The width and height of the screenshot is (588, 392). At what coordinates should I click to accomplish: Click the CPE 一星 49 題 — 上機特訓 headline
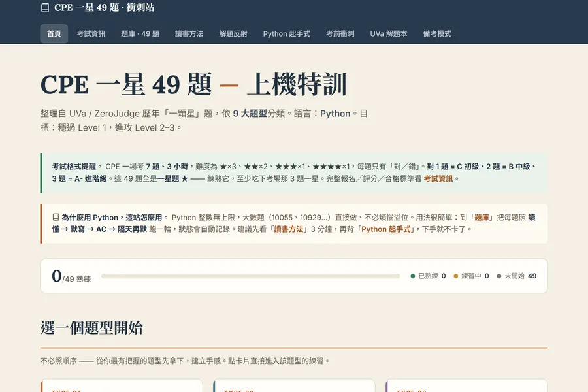click(193, 84)
